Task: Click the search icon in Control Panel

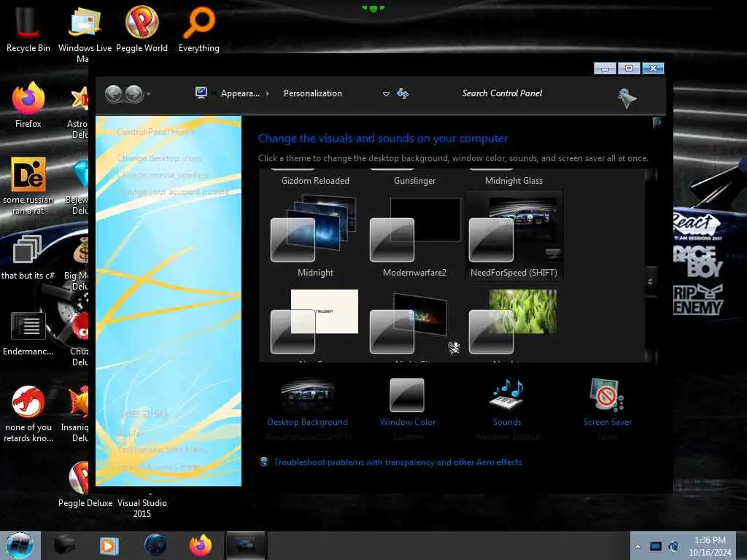Action: (x=627, y=98)
